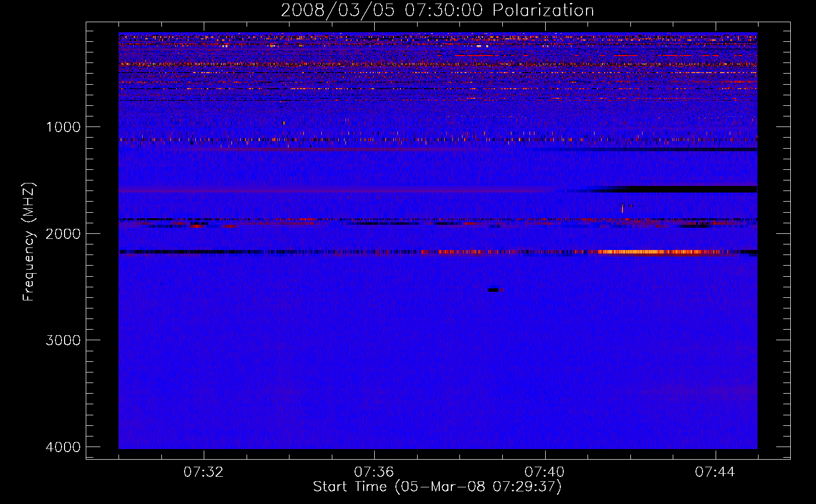Click the 07:32 time tick label
Screen dimensions: 816x504
pos(204,472)
